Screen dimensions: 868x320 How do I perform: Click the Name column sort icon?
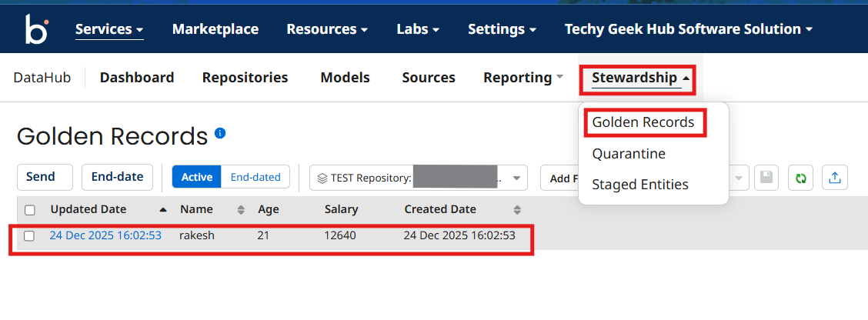[x=241, y=210]
